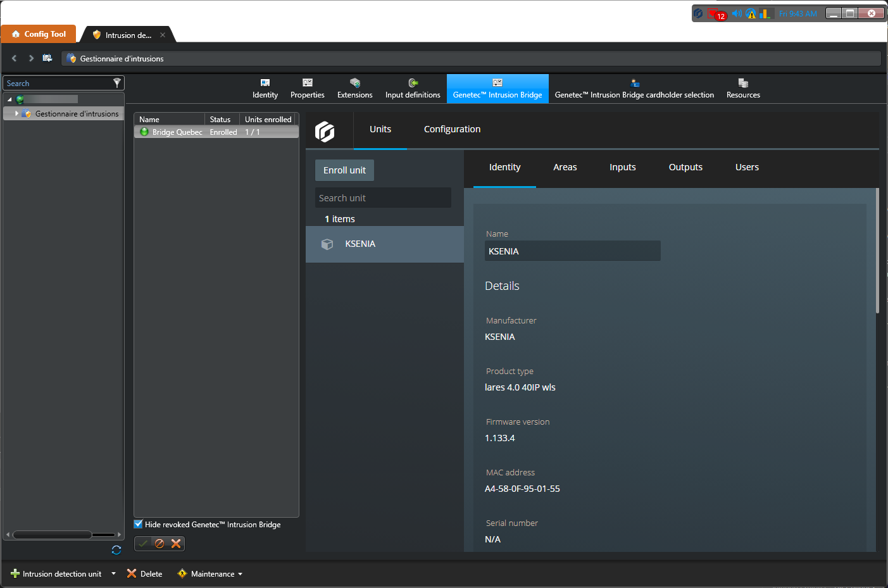Open the Areas tab
888x588 pixels.
(565, 167)
